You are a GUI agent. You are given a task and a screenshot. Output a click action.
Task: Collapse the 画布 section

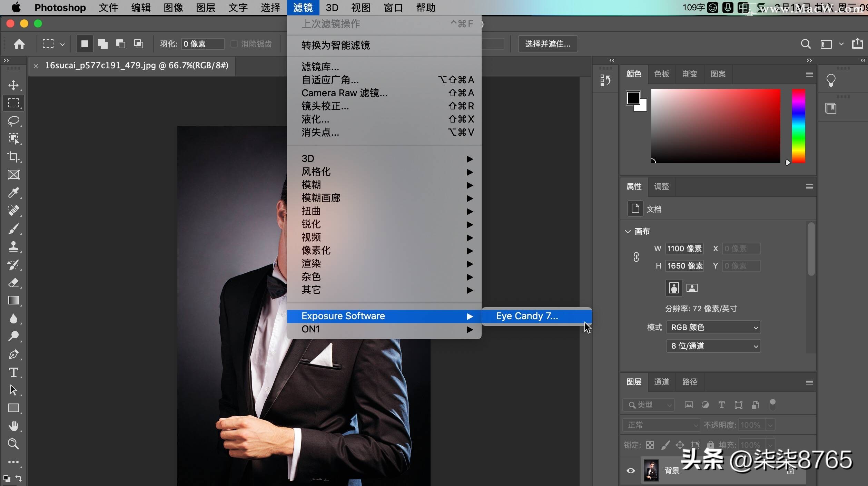point(628,231)
